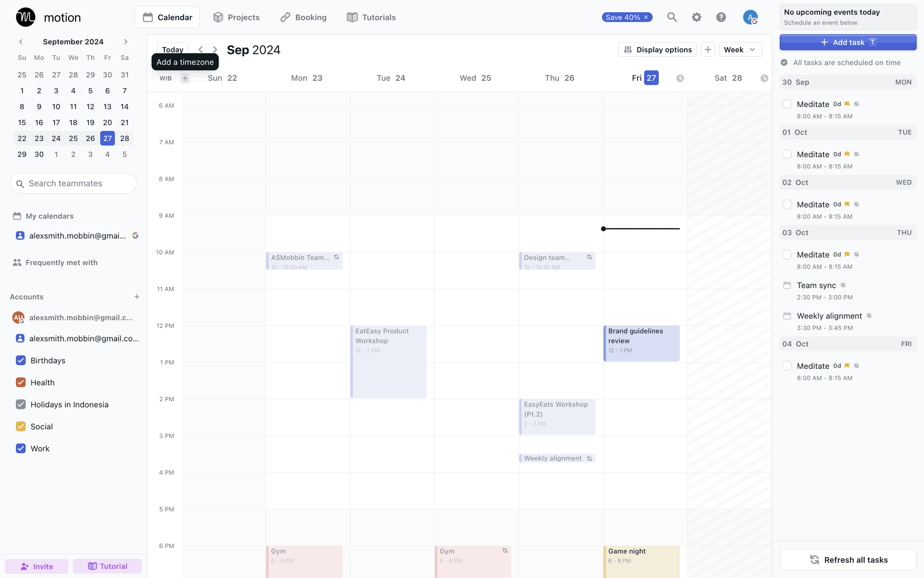Click the Today button
Image resolution: width=924 pixels, height=578 pixels.
tap(172, 50)
